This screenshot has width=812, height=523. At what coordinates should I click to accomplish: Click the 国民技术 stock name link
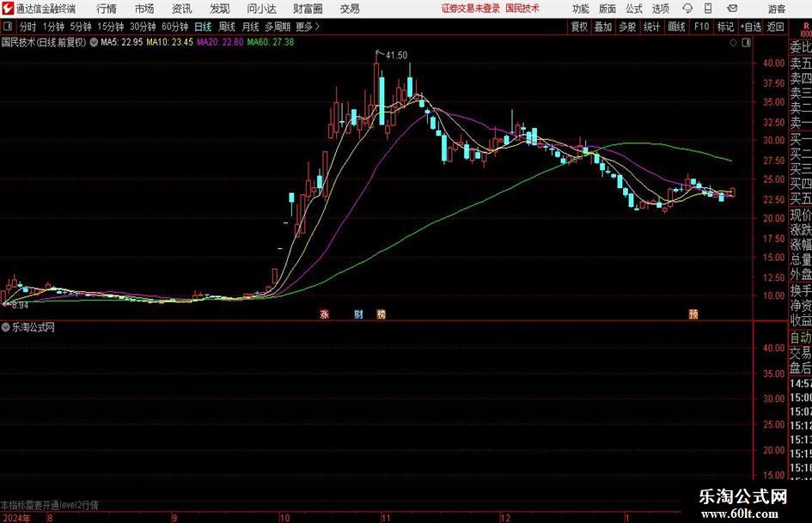522,9
